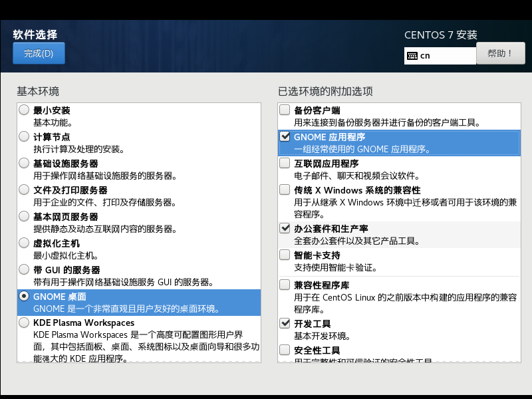Click text 用于企业的文件、打印及存储服务器。
Viewport: 532px width, 399px height.
tap(105, 203)
